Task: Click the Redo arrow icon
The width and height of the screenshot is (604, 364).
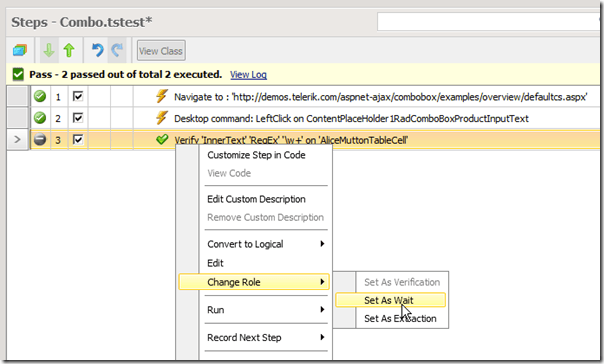Action: 117,50
